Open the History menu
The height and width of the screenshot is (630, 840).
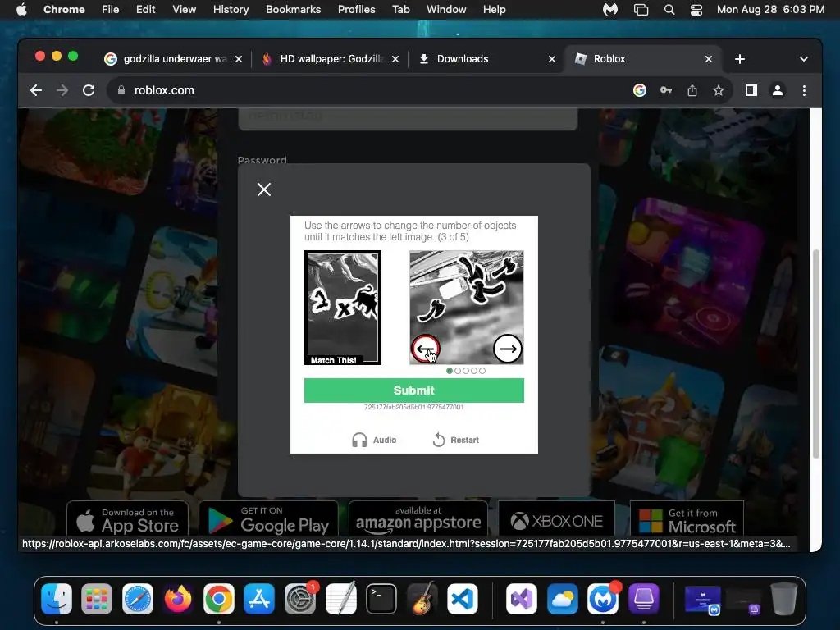231,10
